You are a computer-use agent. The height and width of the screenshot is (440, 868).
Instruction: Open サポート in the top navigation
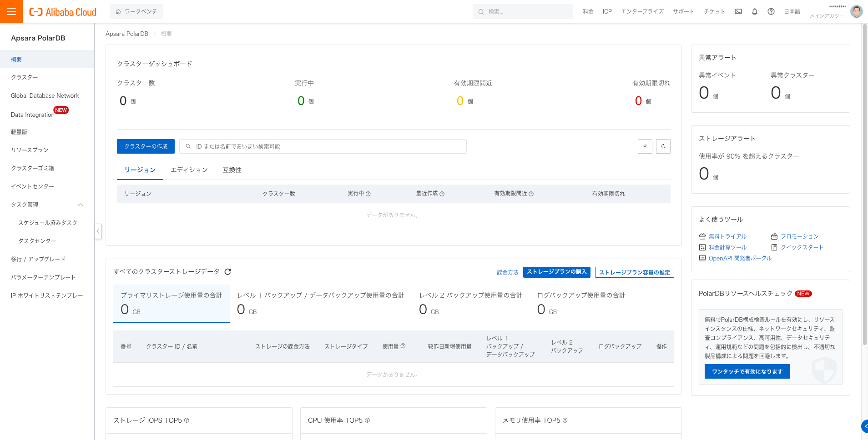[684, 12]
